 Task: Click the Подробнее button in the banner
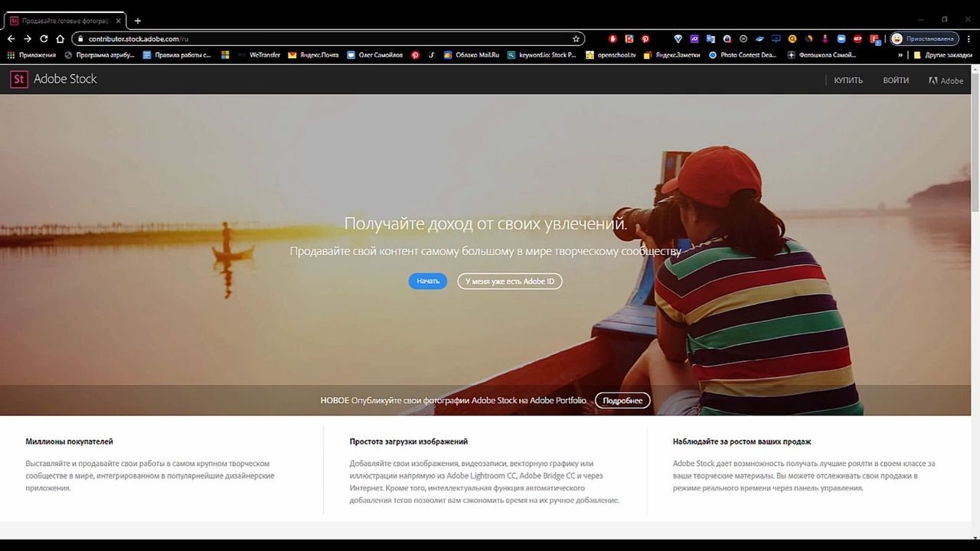(x=622, y=400)
